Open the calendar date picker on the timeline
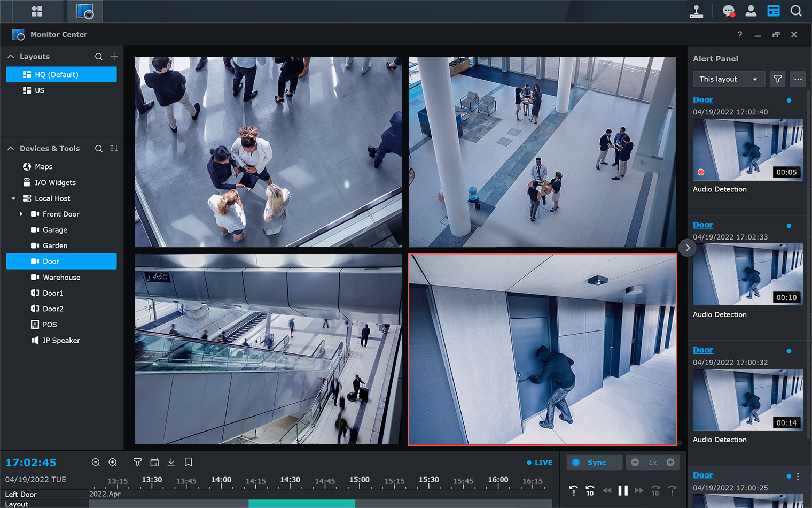812x508 pixels. pos(154,462)
